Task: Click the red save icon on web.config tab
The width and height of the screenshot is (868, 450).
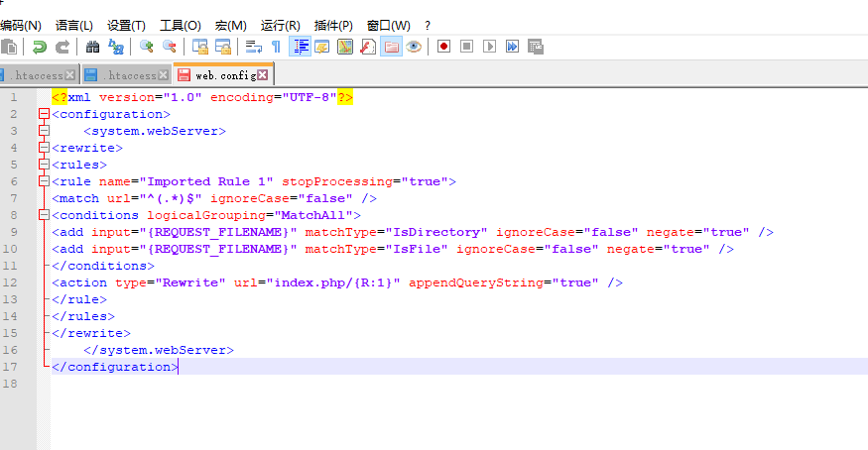Action: (x=184, y=74)
